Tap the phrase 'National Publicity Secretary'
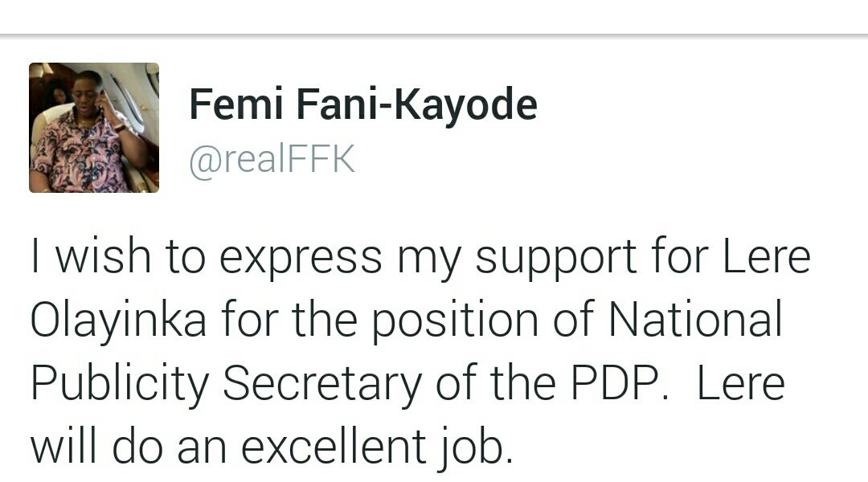Viewport: 868px width, 482px height. (x=407, y=352)
